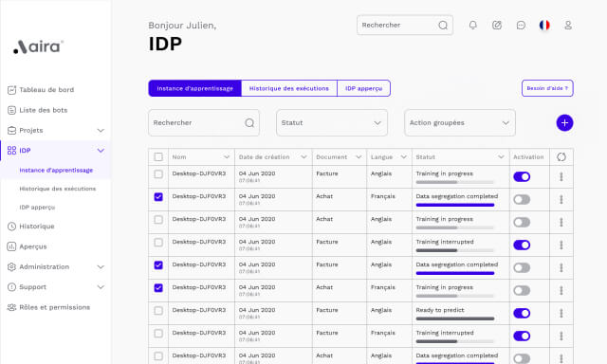The width and height of the screenshot is (607, 364).
Task: Change language via French flag icon
Action: (x=544, y=26)
